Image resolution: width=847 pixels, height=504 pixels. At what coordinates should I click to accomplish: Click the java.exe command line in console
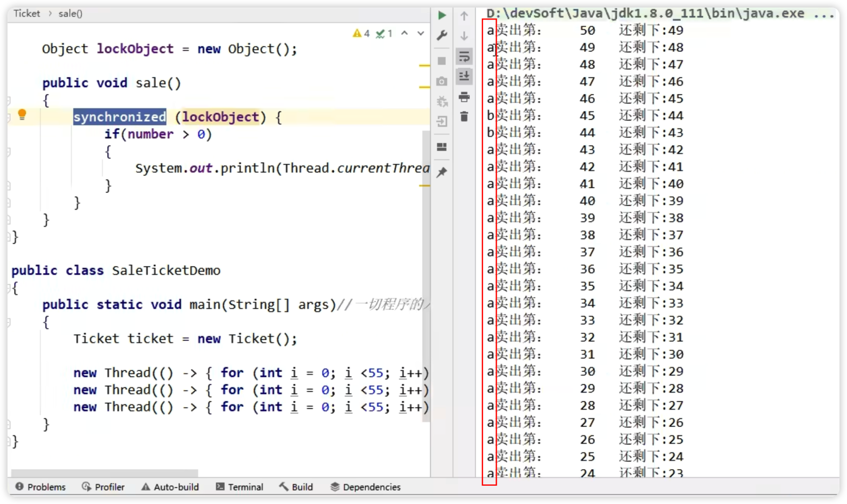pyautogui.click(x=659, y=14)
